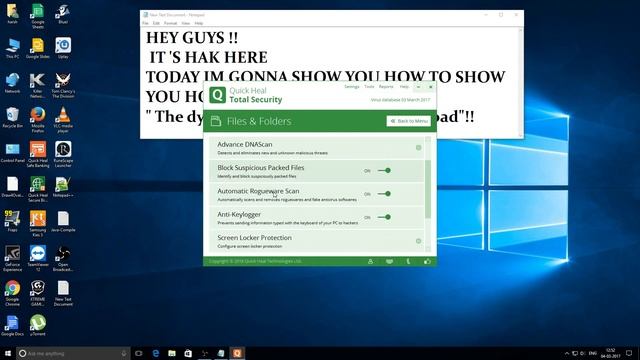Open Quick Heal Settings menu
640x360 pixels.
[x=351, y=87]
